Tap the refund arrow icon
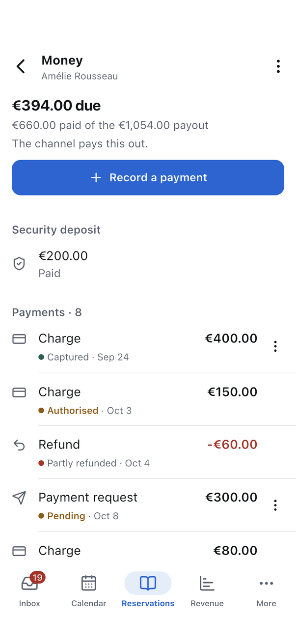 (x=19, y=445)
